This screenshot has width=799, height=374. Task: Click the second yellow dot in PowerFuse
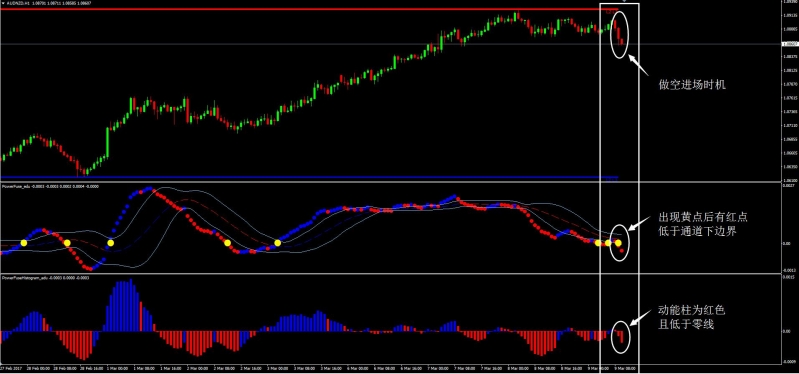point(67,243)
